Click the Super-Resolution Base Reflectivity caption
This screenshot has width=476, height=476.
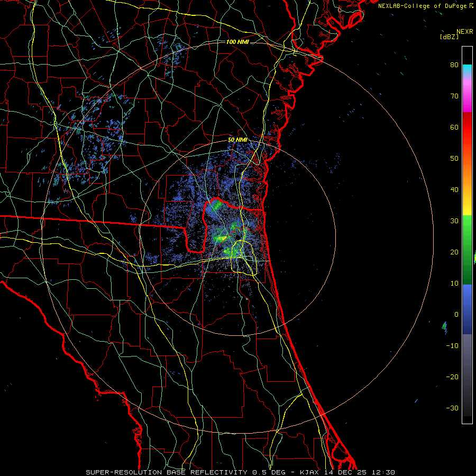coord(241,472)
